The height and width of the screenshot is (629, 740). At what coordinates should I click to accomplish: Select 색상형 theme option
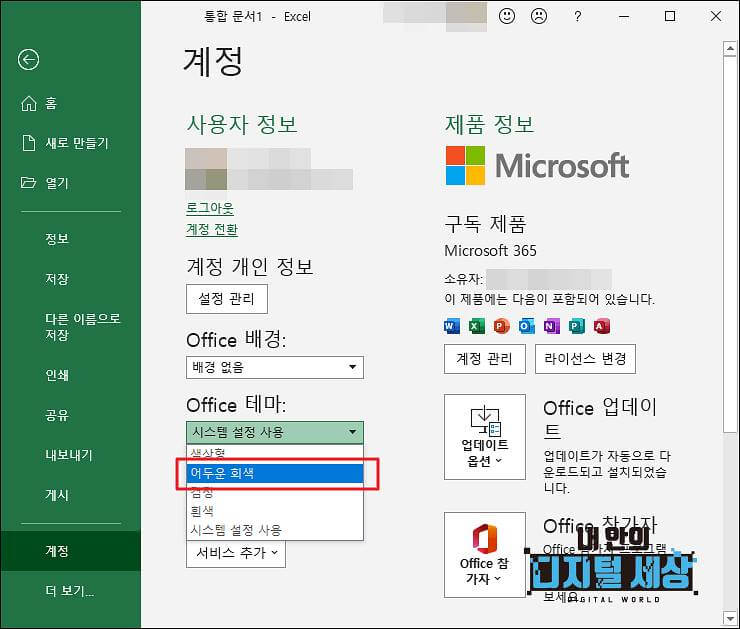[x=275, y=453]
